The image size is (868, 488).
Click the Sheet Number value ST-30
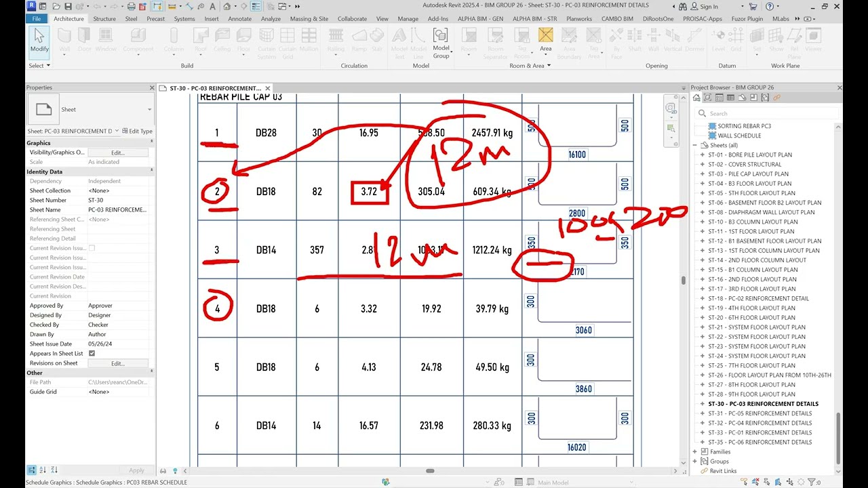118,200
